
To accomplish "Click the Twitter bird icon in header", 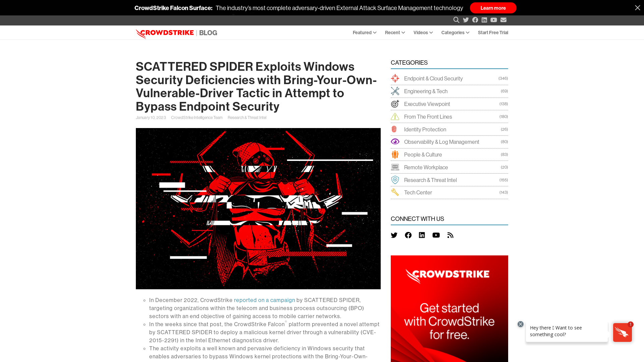I will click(466, 20).
